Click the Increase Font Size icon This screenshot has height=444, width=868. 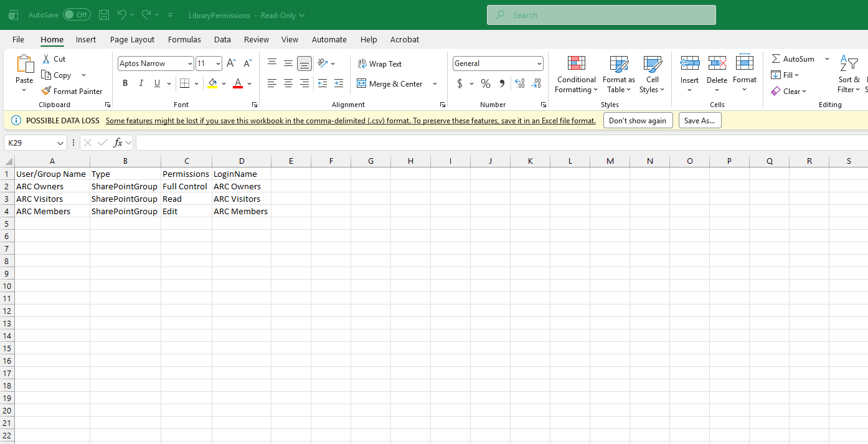[x=231, y=64]
